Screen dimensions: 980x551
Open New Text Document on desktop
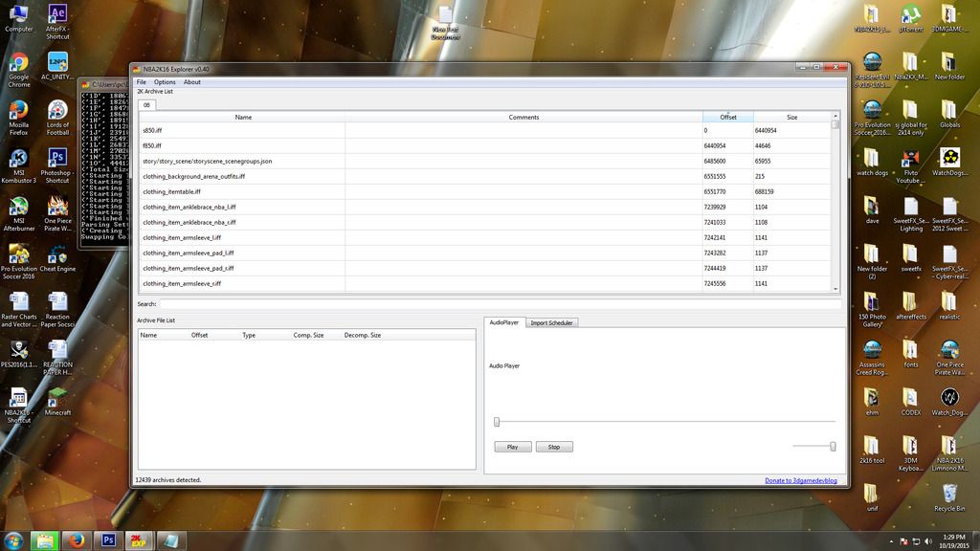click(445, 23)
